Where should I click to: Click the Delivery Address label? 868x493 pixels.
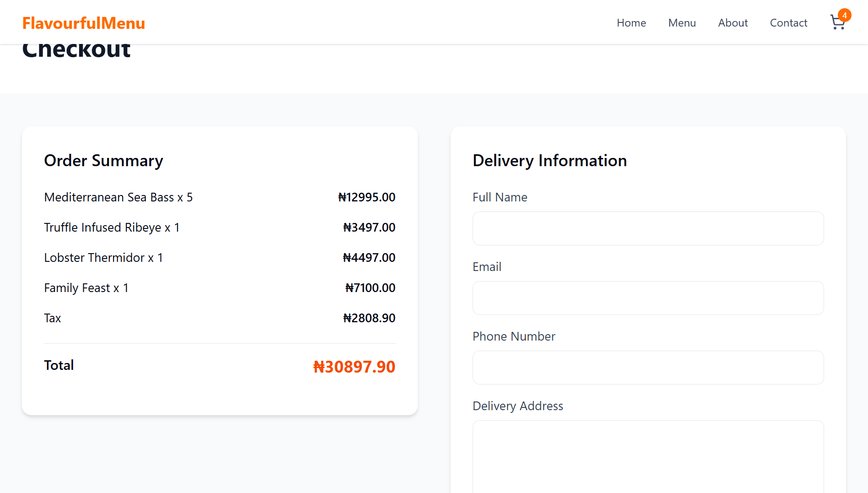[x=518, y=406]
